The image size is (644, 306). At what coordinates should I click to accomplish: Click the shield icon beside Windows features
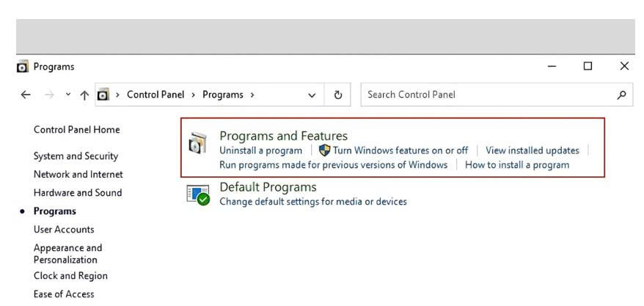(324, 150)
